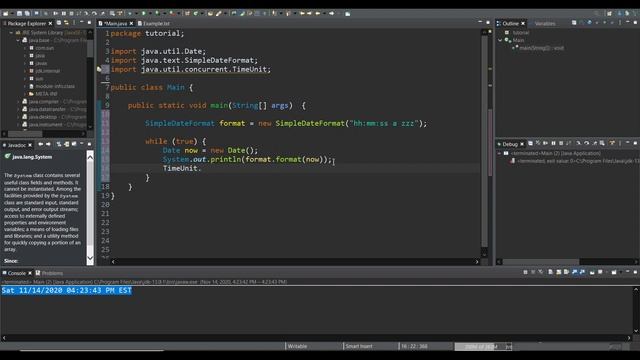Screen dimensions: 640x360
Task: Close the Outline view
Action: pos(523,23)
